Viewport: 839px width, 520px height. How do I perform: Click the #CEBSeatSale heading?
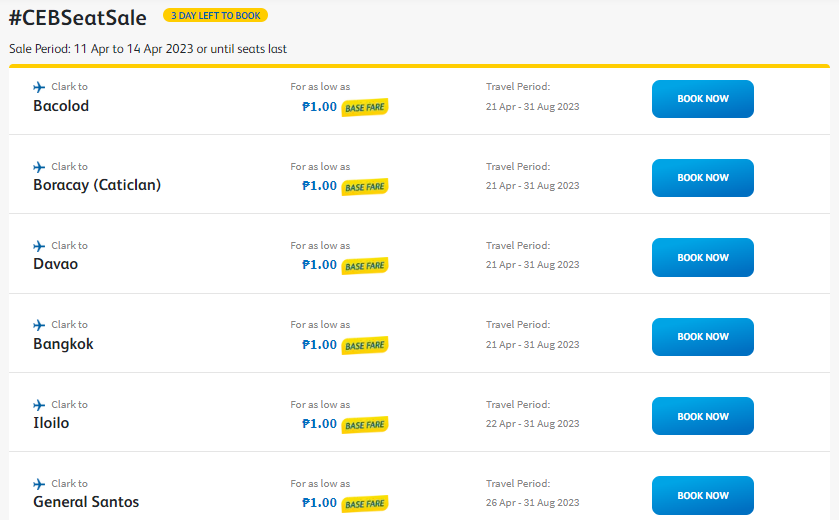(x=78, y=18)
